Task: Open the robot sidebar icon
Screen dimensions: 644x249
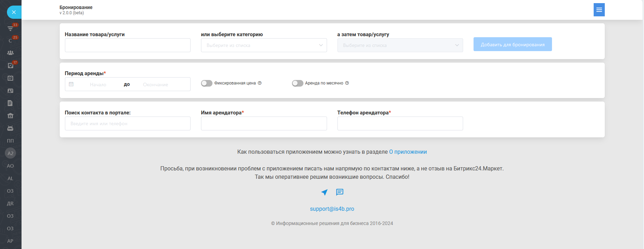Action: click(x=10, y=128)
